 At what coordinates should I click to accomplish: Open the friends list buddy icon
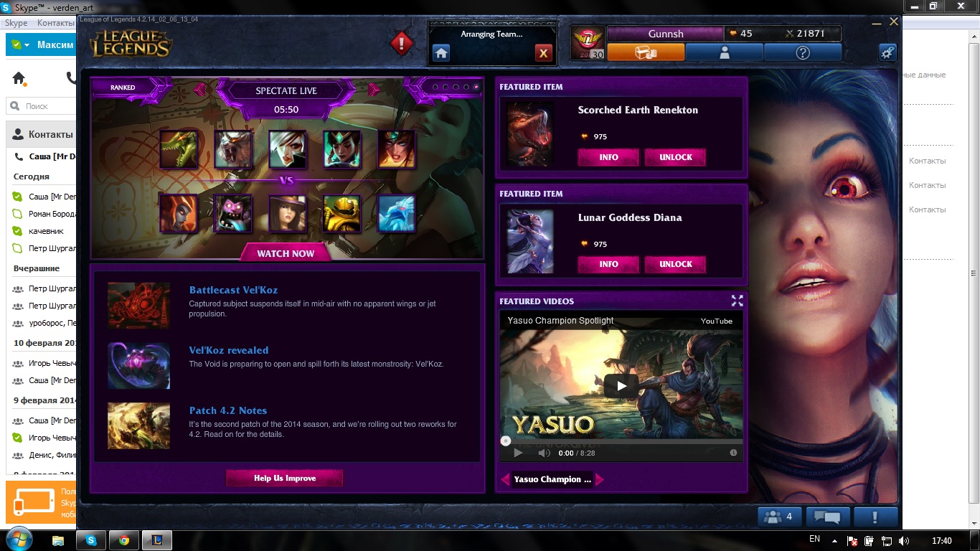tap(779, 517)
